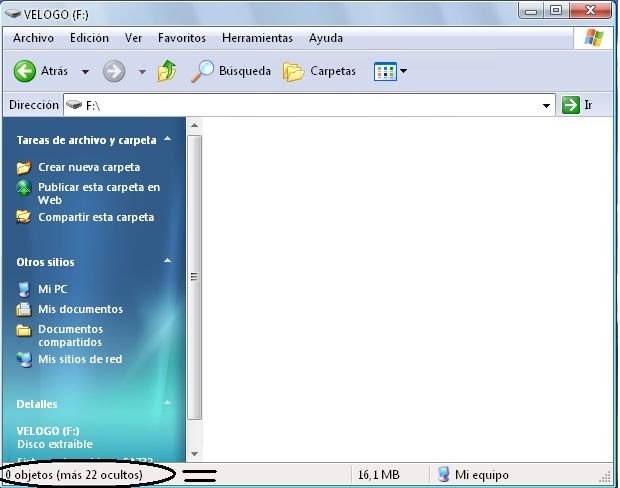Open the Archivo menu
Screen dimensions: 620x488
click(x=34, y=38)
